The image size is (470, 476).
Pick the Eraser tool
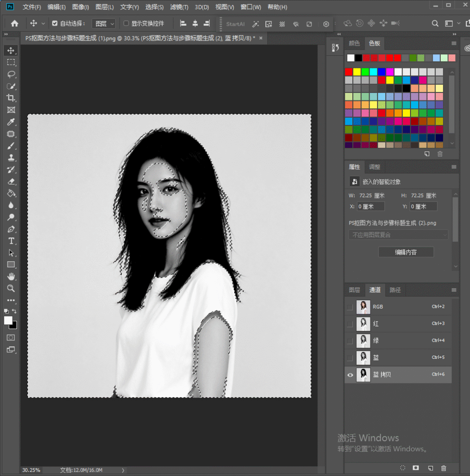[11, 182]
